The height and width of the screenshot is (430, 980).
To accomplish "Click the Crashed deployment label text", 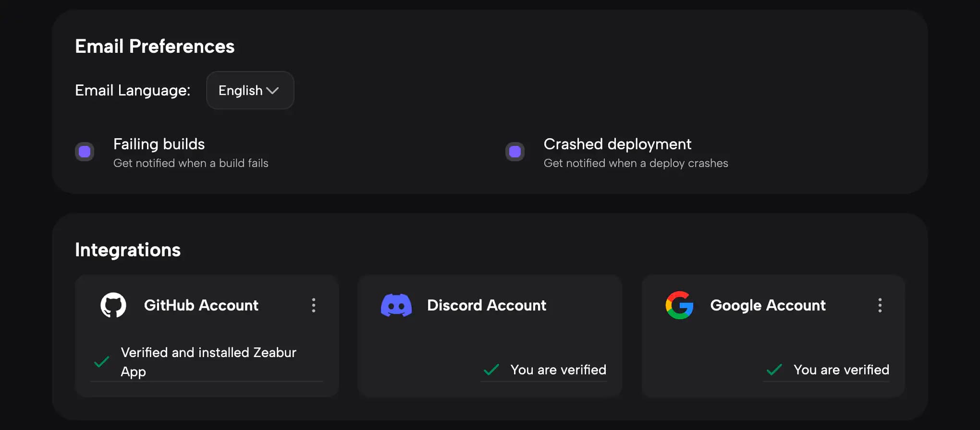I will pyautogui.click(x=617, y=144).
